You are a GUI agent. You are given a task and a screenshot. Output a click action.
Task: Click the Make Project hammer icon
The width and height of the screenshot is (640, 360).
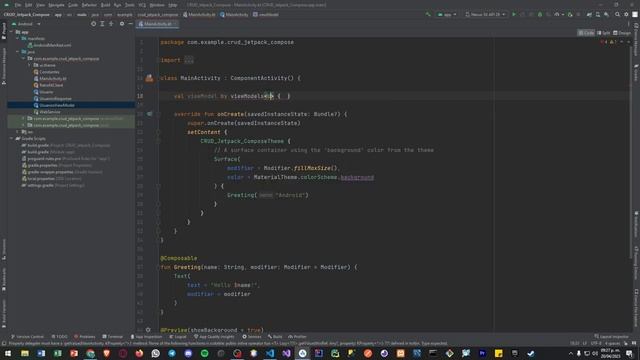[x=428, y=14]
